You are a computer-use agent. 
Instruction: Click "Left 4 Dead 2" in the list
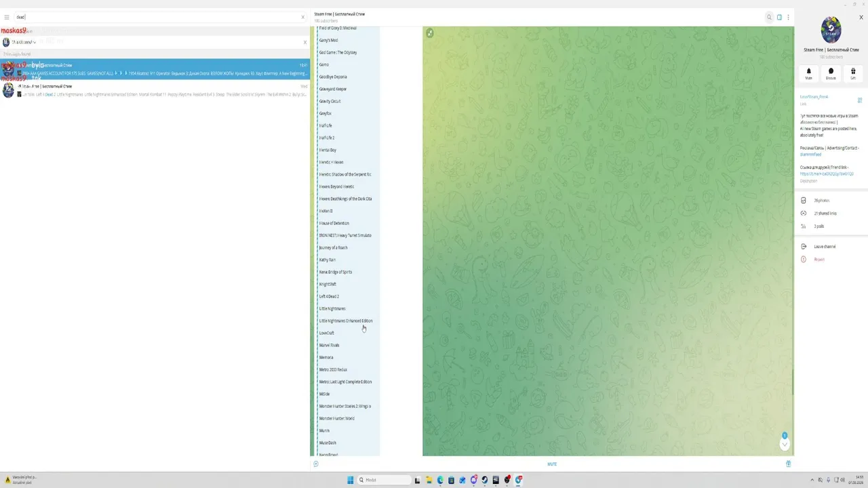pos(329,296)
